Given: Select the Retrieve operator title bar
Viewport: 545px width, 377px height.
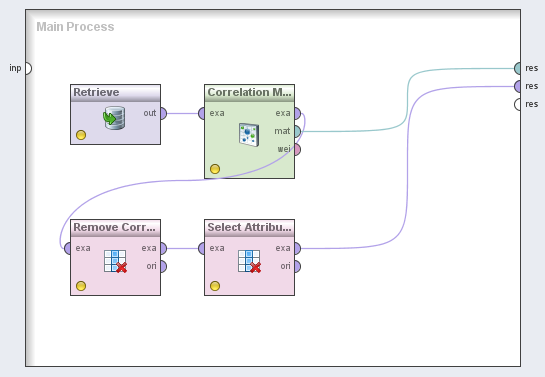Looking at the screenshot, I should pyautogui.click(x=115, y=93).
